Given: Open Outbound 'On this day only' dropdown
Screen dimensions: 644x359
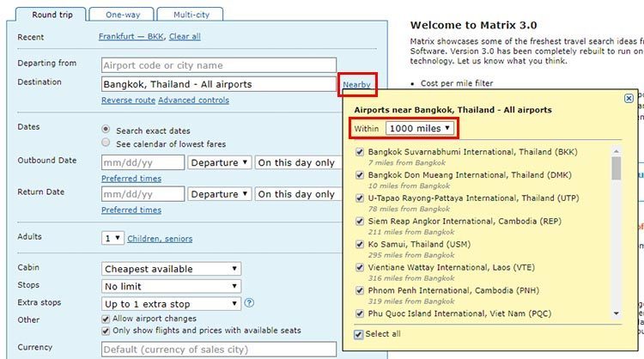Looking at the screenshot, I should click(x=298, y=162).
